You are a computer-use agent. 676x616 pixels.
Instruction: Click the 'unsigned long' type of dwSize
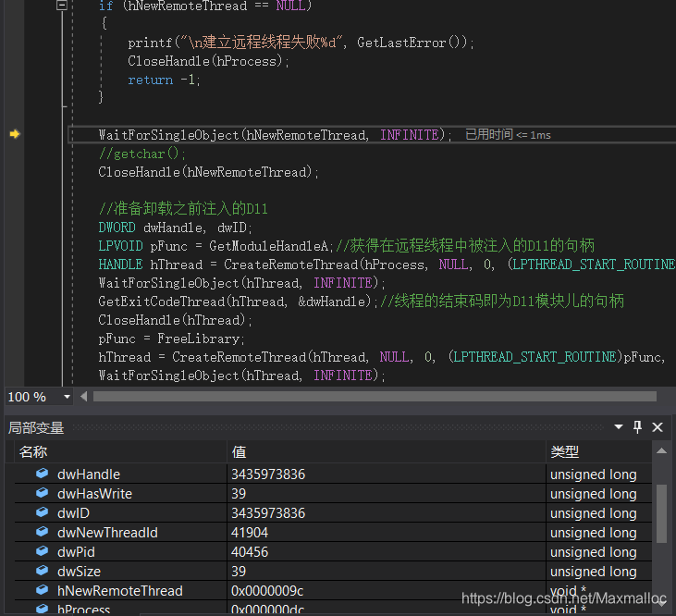[593, 572]
